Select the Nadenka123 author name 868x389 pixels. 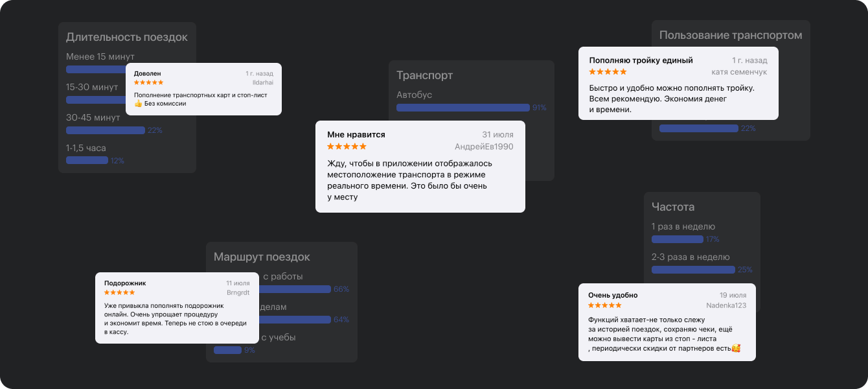click(x=726, y=305)
